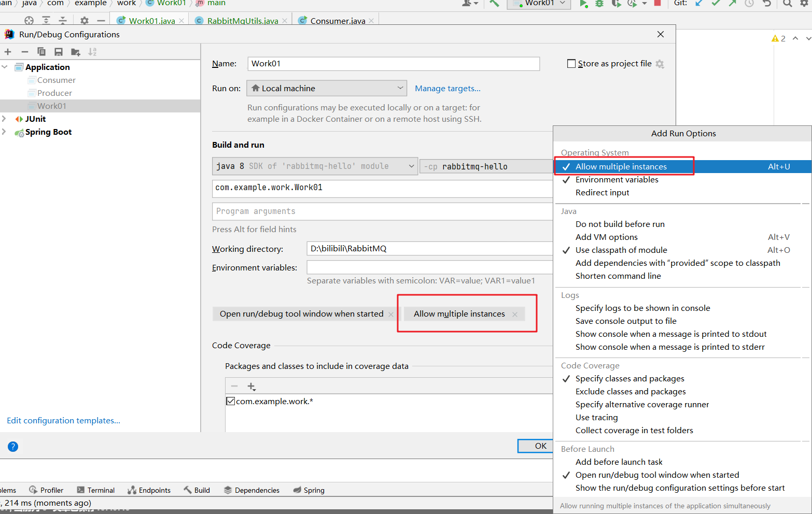The image size is (812, 514).
Task: Toggle Allow multiple instances option in menu
Action: point(682,166)
